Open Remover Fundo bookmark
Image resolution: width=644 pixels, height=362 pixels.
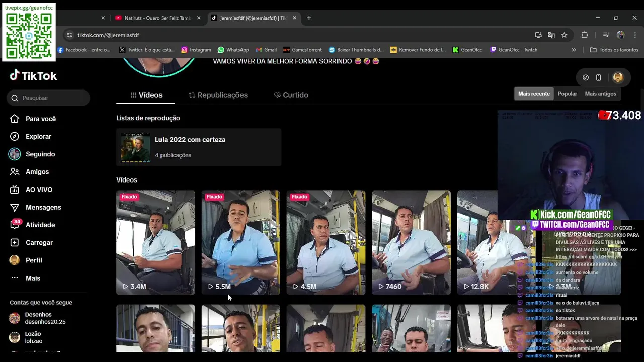click(x=418, y=50)
